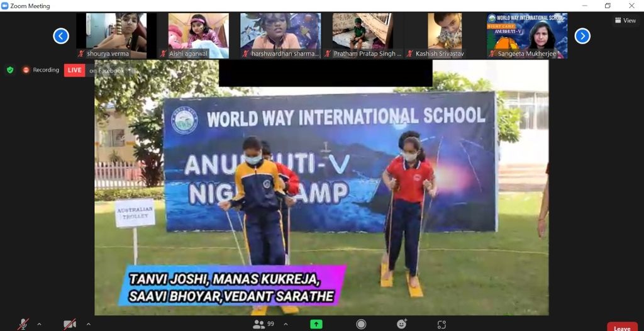Select Pratham Pratap Singh's video thumbnail
The height and width of the screenshot is (331, 644).
[x=363, y=36]
